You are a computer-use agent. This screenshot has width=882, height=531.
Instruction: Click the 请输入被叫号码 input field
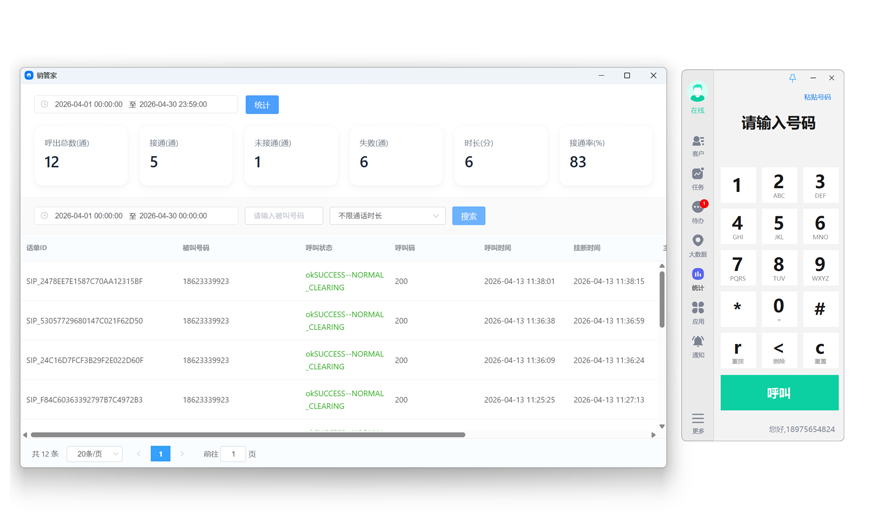coord(283,216)
